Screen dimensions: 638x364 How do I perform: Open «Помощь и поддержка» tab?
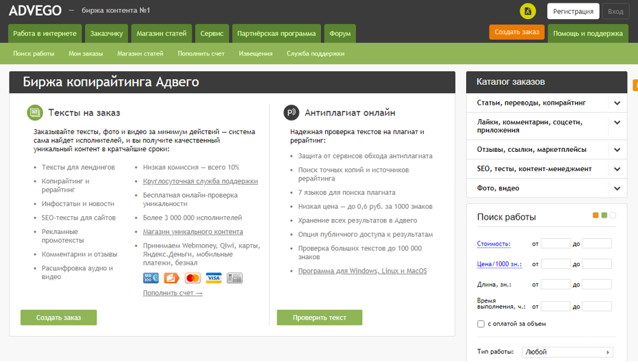[588, 34]
